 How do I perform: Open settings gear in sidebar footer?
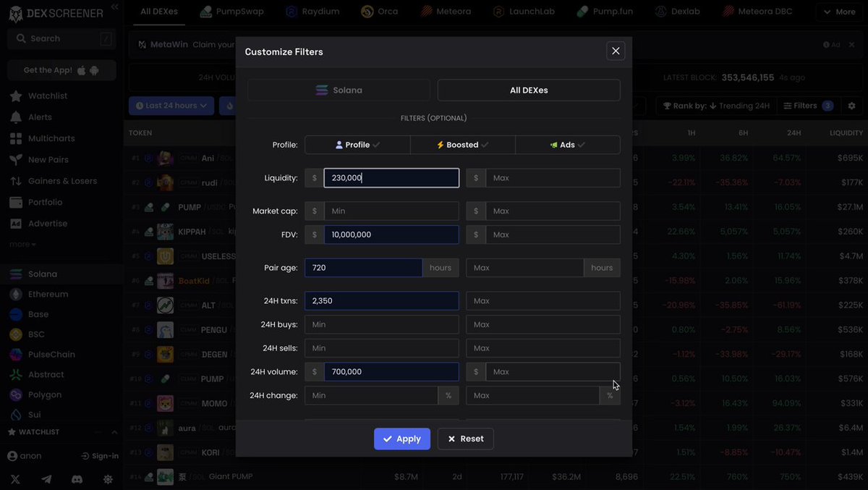108,479
